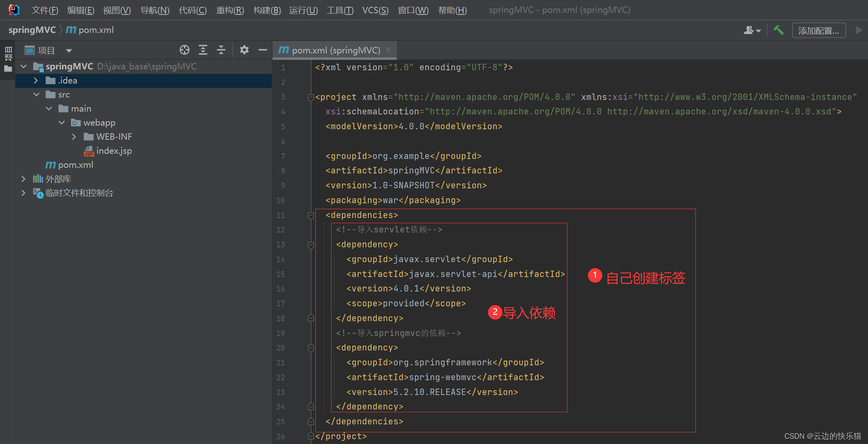
Task: Toggle code fold at dependencies line 11
Action: (x=311, y=216)
